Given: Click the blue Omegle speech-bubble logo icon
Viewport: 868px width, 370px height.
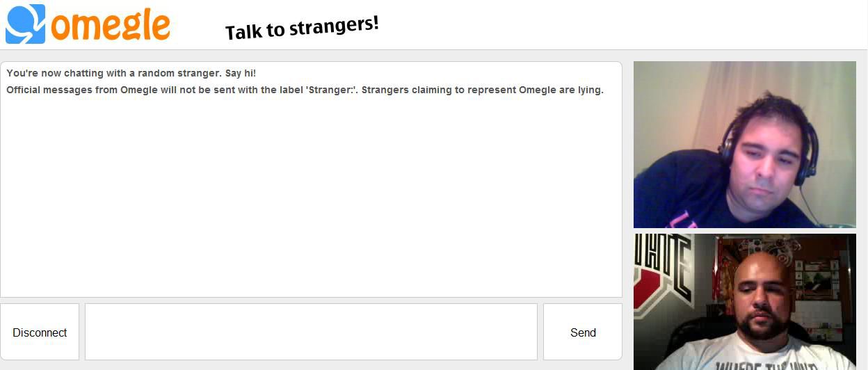Looking at the screenshot, I should pyautogui.click(x=25, y=24).
